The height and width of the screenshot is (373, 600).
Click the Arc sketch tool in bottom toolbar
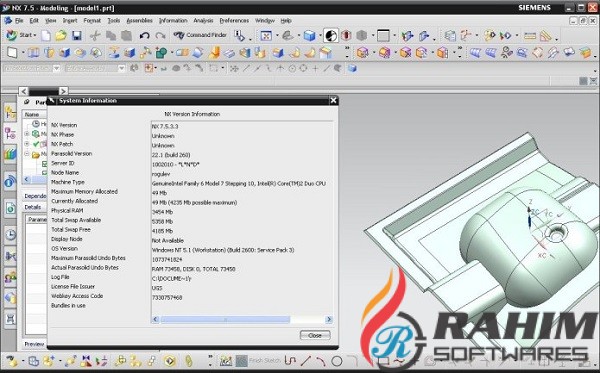point(320,361)
